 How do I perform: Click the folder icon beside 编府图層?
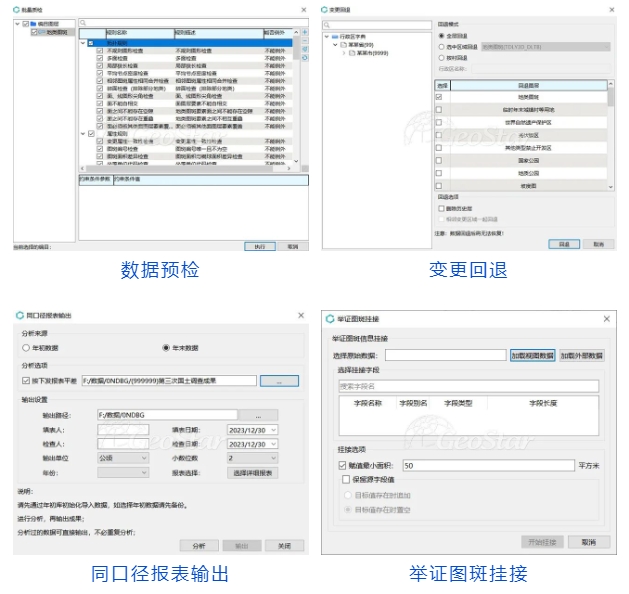(33, 23)
